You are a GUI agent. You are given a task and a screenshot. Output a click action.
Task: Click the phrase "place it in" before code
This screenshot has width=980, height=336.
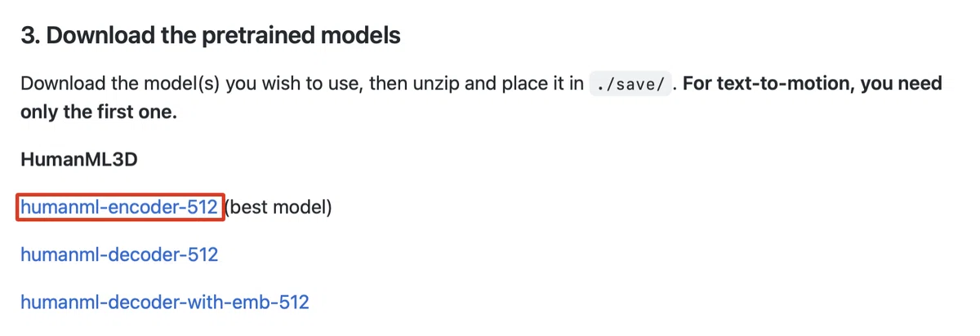coord(543,84)
